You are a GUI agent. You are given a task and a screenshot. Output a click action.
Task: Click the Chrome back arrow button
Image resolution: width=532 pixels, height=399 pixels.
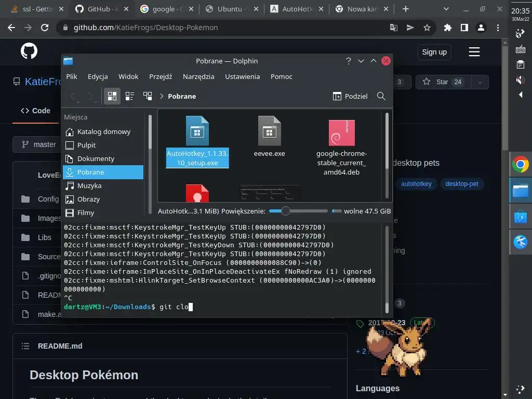pyautogui.click(x=11, y=28)
